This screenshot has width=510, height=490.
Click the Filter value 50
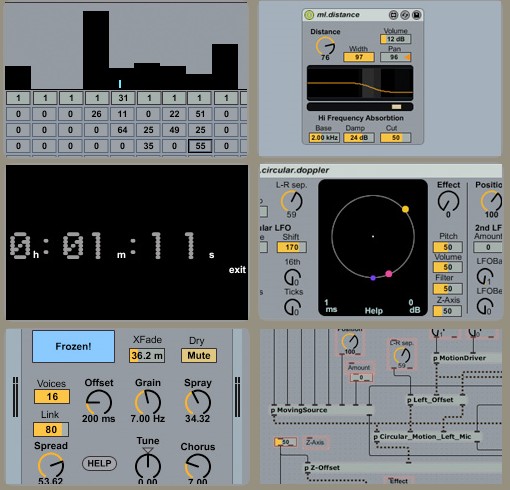[x=448, y=289]
